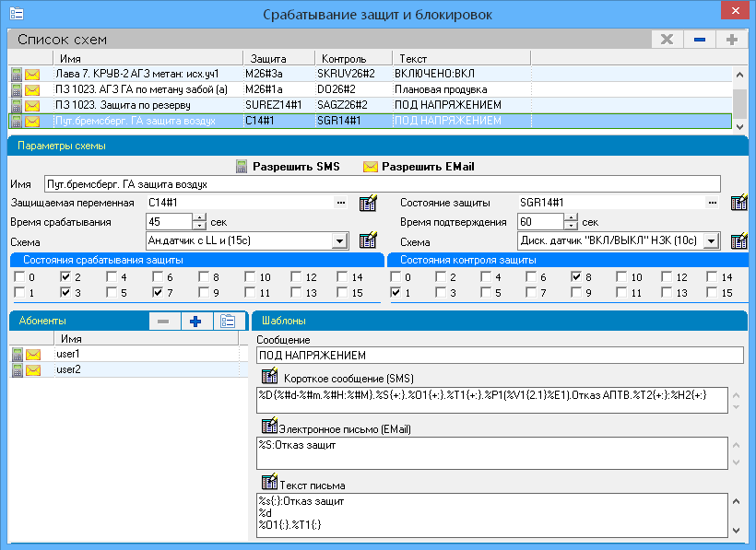Click email icon for user2 subscriber
Image resolution: width=756 pixels, height=550 pixels.
(x=33, y=369)
